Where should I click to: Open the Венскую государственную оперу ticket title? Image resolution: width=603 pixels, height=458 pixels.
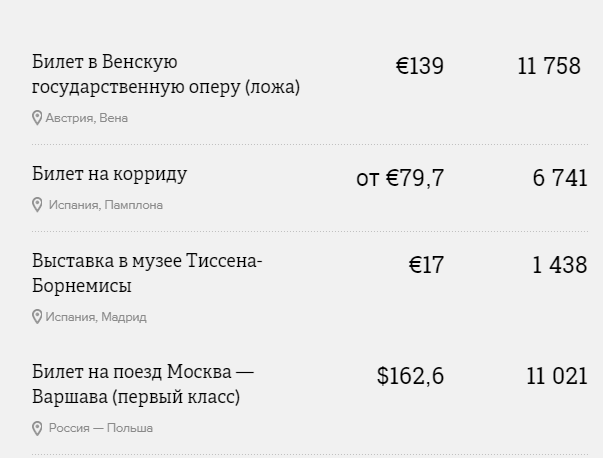[166, 74]
